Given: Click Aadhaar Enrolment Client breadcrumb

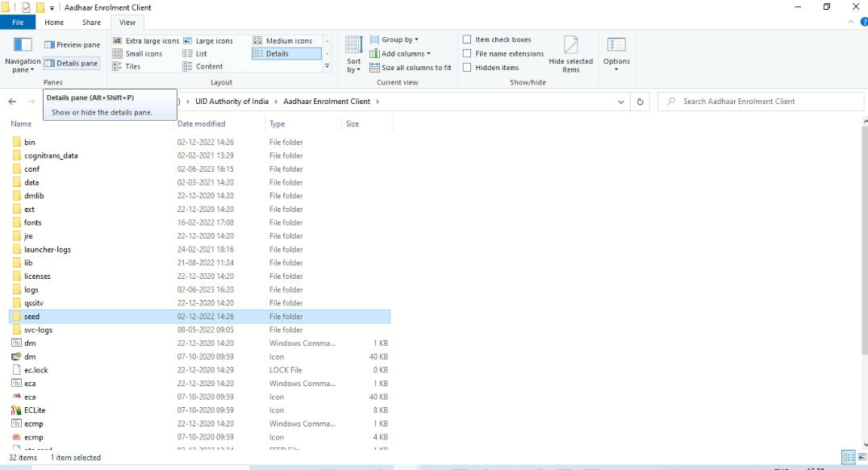Looking at the screenshot, I should click(327, 102).
